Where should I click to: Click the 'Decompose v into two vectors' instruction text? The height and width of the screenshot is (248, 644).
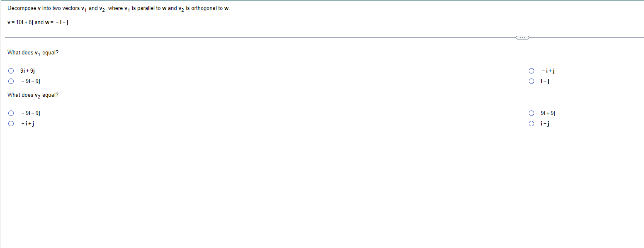pyautogui.click(x=119, y=9)
